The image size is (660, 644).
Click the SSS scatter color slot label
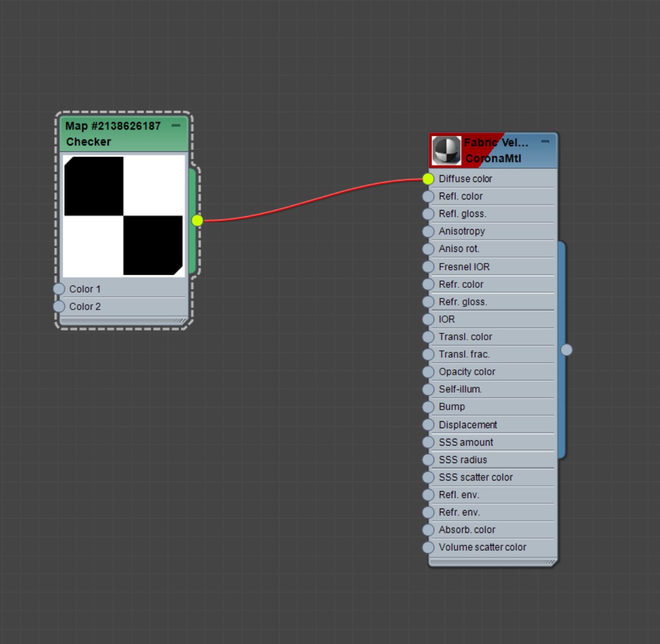click(x=476, y=477)
